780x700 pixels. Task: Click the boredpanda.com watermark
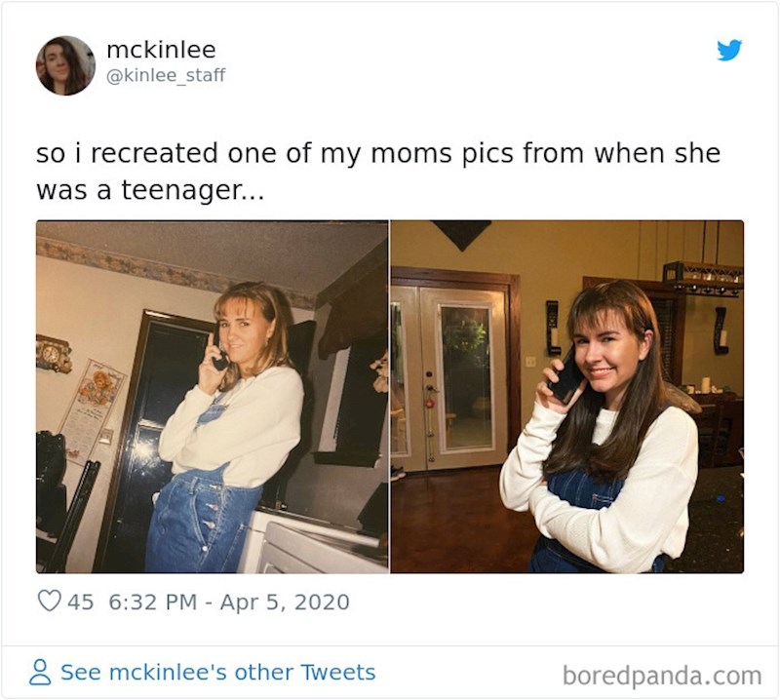[661, 675]
